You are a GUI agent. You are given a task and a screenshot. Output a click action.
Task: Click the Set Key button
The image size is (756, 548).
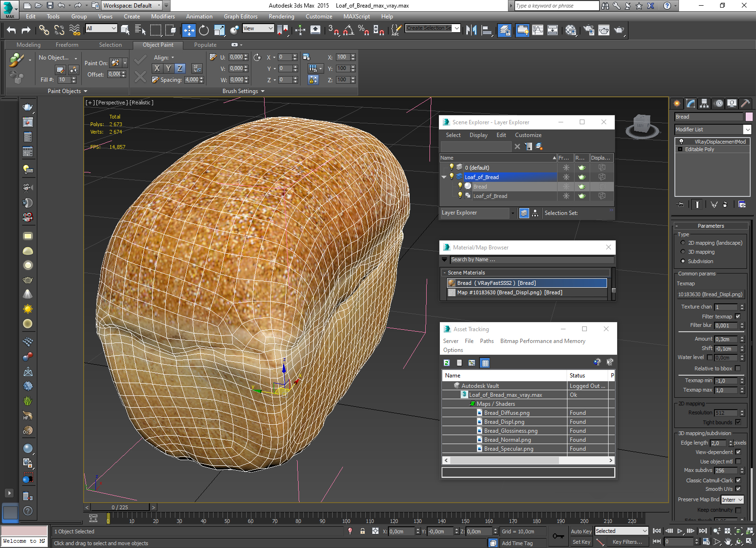pos(581,542)
